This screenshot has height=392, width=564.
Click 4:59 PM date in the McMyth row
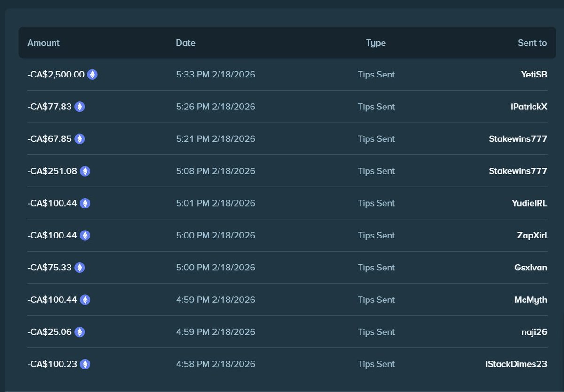pyautogui.click(x=216, y=300)
